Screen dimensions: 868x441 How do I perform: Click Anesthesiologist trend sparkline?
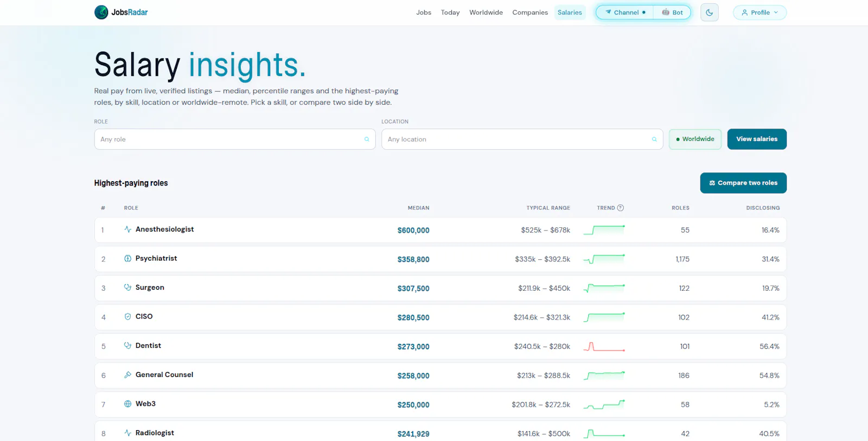(604, 230)
